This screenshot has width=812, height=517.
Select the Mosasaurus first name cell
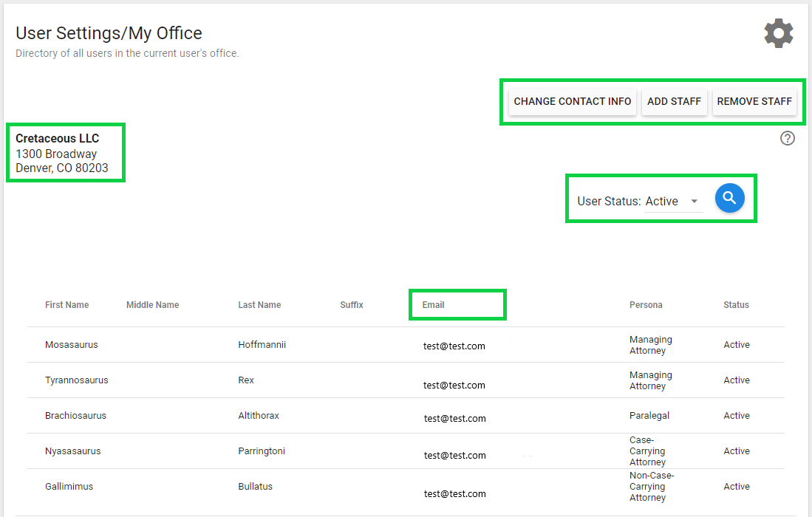(x=72, y=345)
